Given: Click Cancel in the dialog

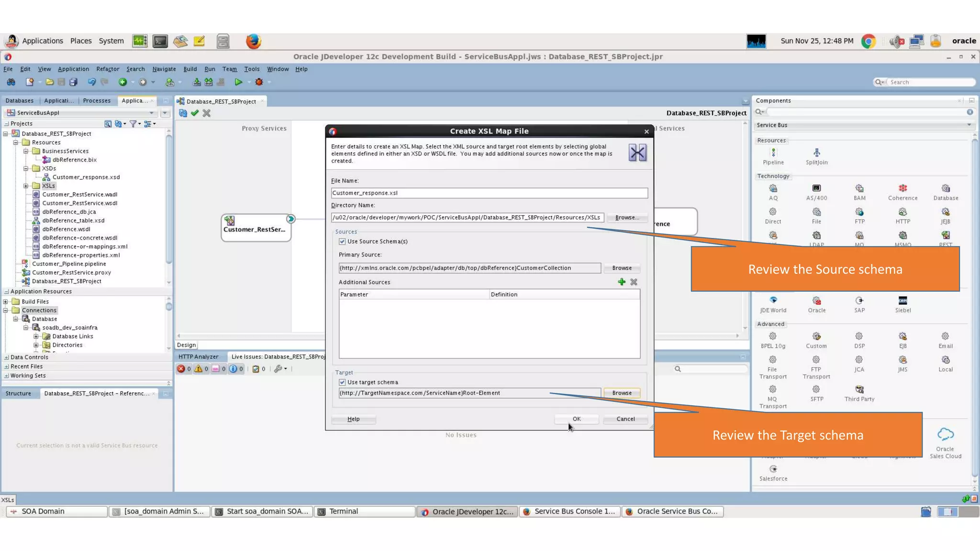Looking at the screenshot, I should point(625,419).
